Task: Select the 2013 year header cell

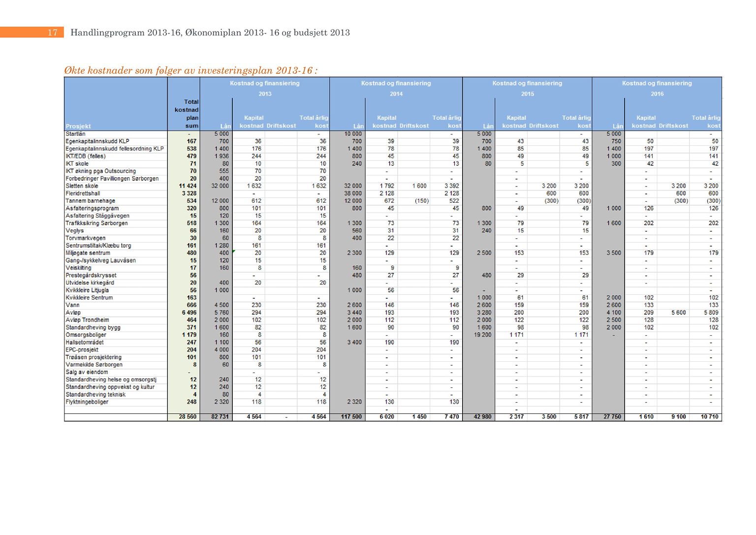Action: (265, 94)
